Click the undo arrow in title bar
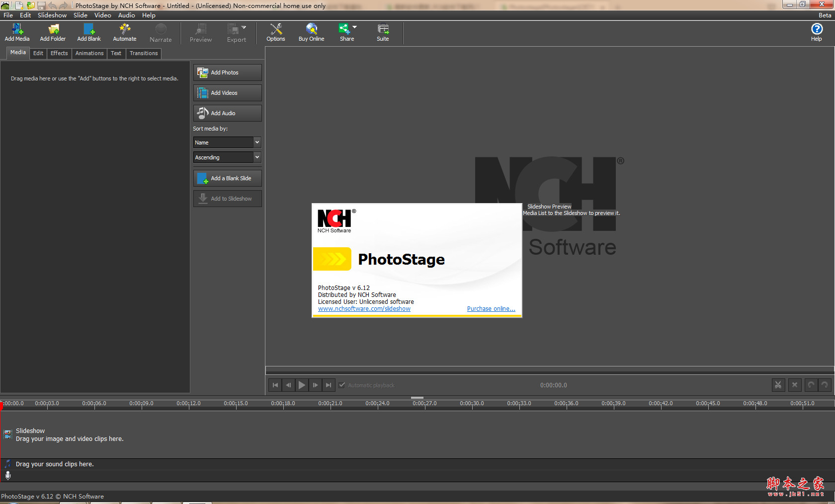 [x=52, y=5]
